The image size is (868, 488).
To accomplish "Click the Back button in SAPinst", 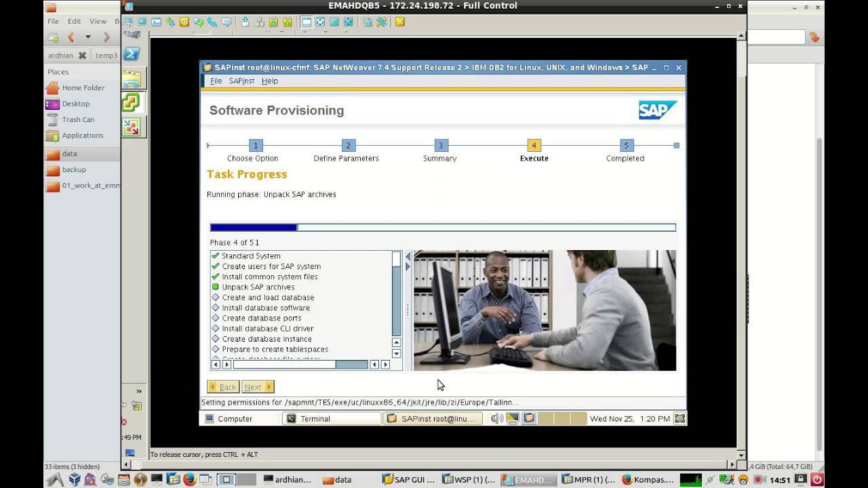I will [222, 387].
